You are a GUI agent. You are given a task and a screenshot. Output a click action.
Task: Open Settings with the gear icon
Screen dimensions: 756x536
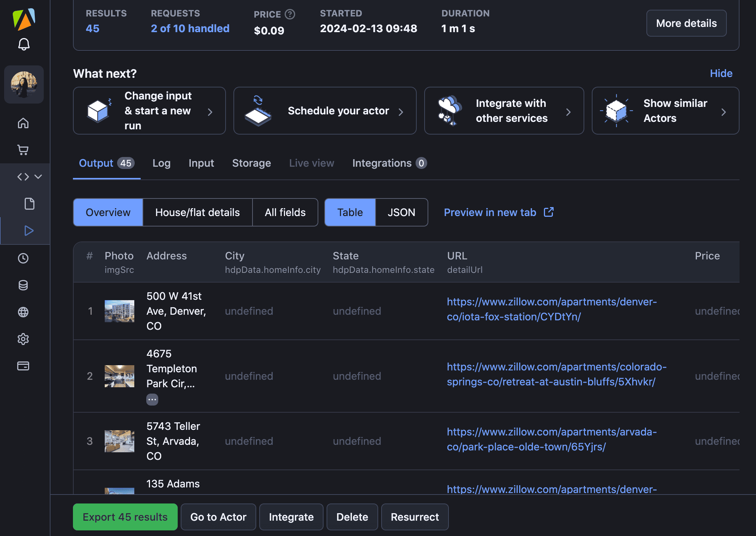point(23,339)
